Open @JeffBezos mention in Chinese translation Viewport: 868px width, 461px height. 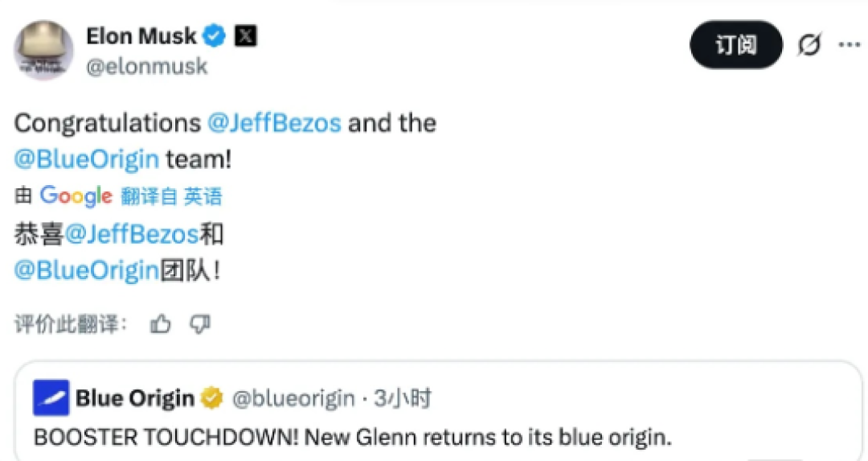pyautogui.click(x=132, y=234)
